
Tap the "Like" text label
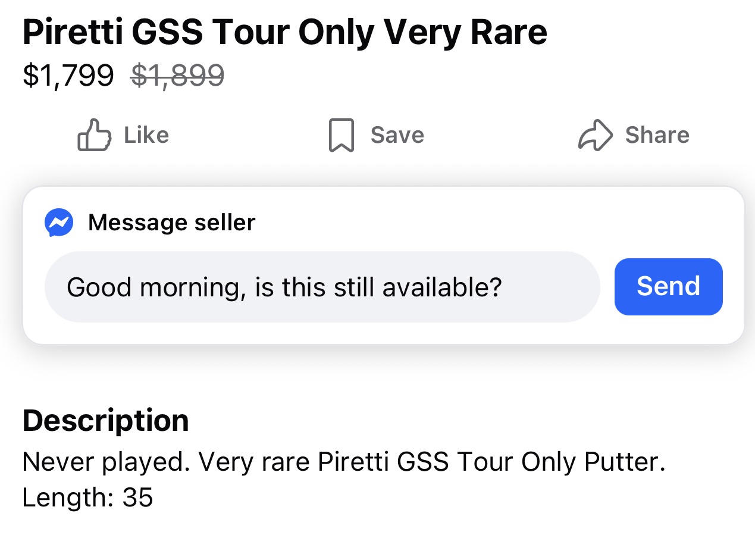[146, 135]
